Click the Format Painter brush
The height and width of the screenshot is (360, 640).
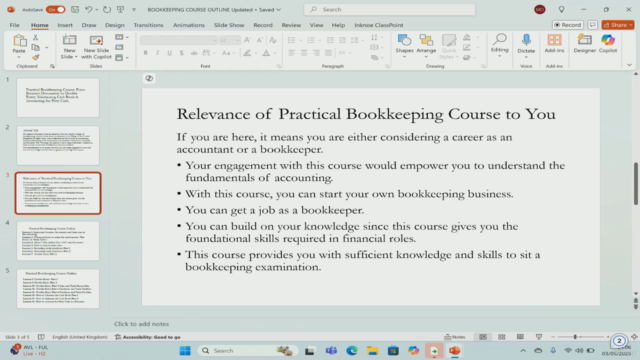tap(36, 57)
